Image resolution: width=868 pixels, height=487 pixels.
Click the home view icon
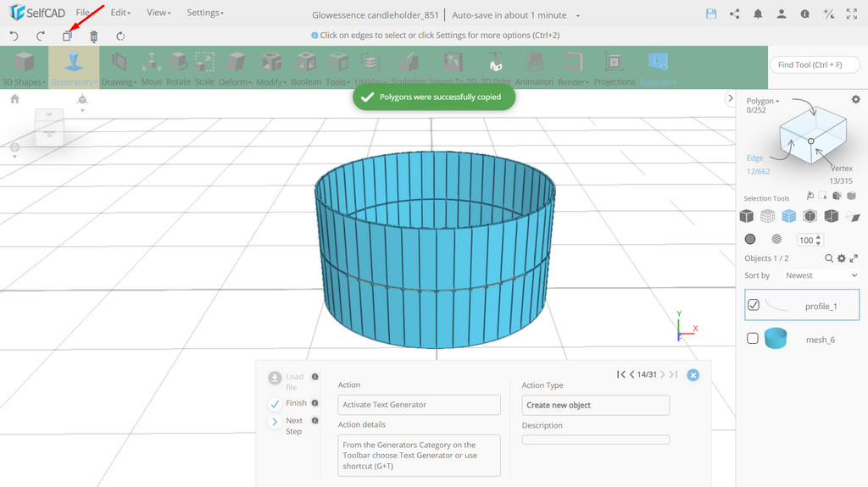pyautogui.click(x=15, y=98)
